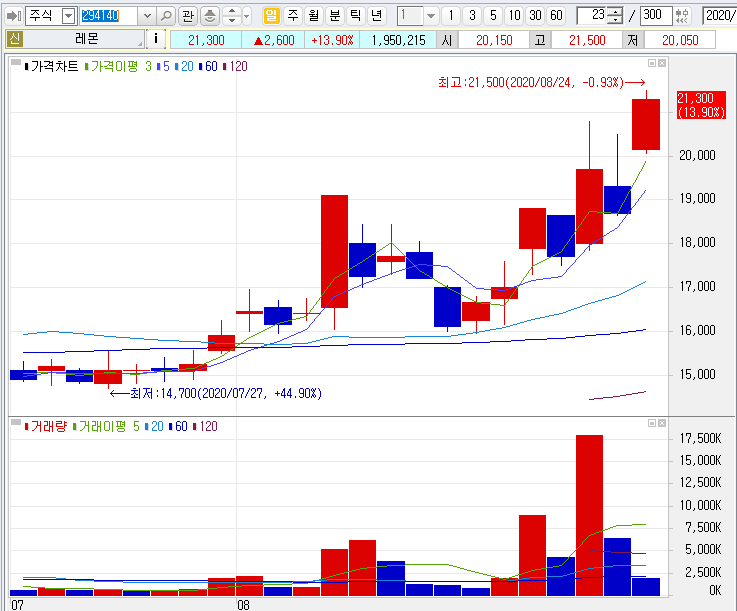Click the 가격차트 legend label

[52, 66]
